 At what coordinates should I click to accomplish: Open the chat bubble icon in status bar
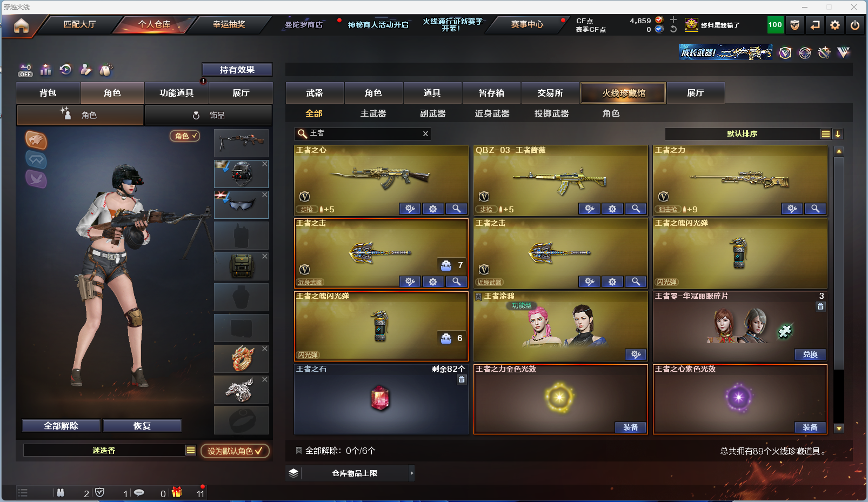139,493
